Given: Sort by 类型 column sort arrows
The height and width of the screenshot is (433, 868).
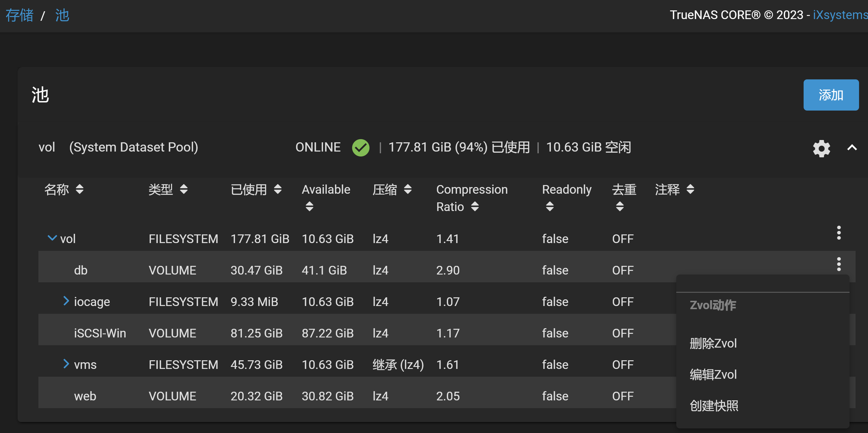Looking at the screenshot, I should pyautogui.click(x=184, y=189).
